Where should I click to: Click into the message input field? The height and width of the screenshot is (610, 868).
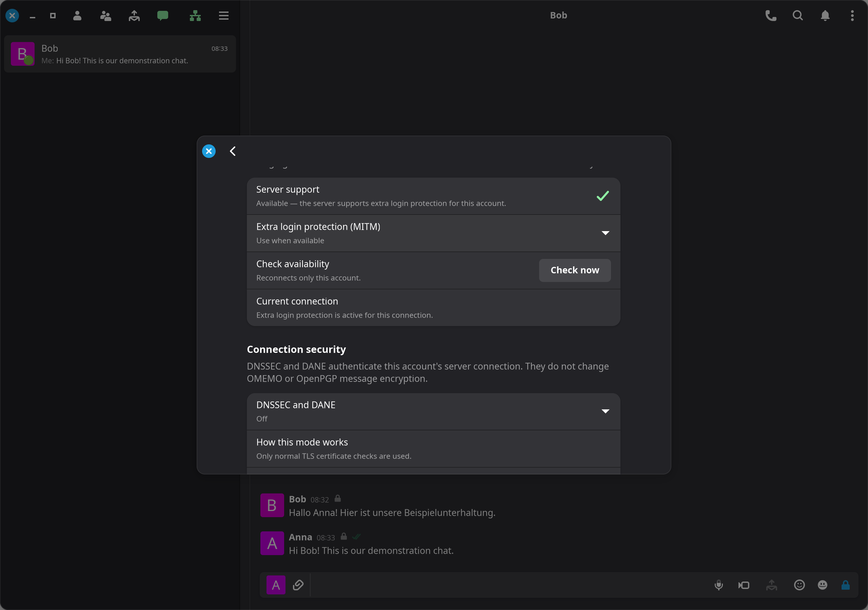click(x=509, y=585)
